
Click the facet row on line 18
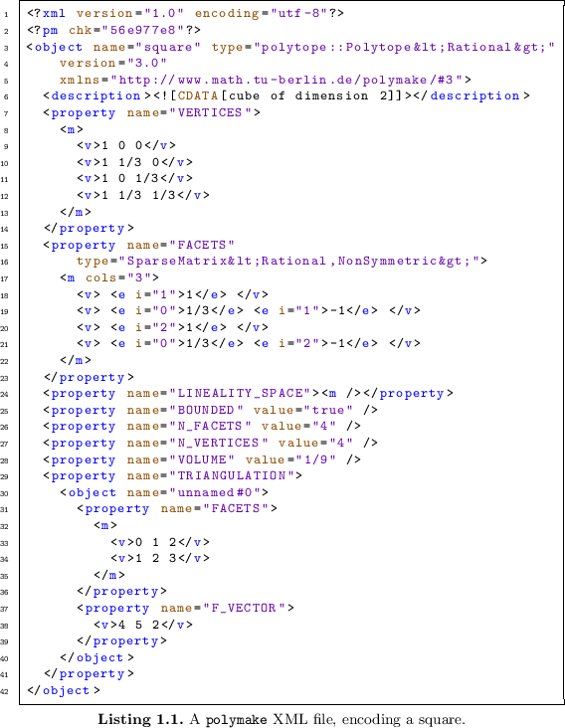[173, 294]
